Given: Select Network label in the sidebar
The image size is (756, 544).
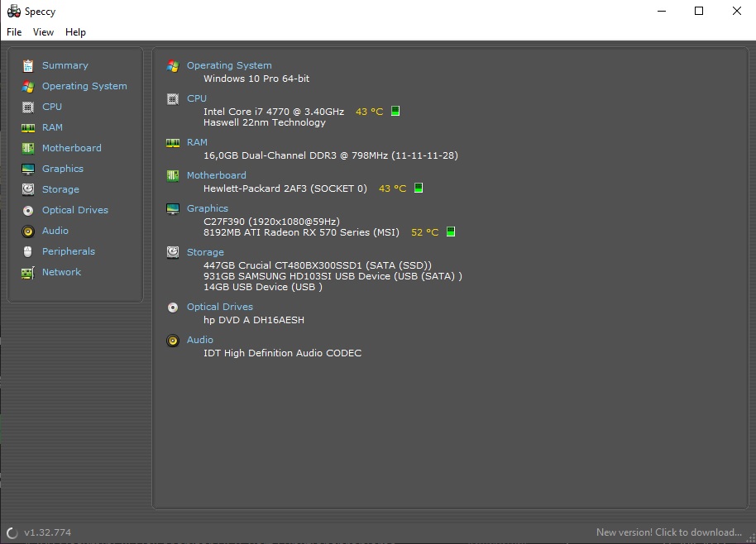Looking at the screenshot, I should point(62,272).
